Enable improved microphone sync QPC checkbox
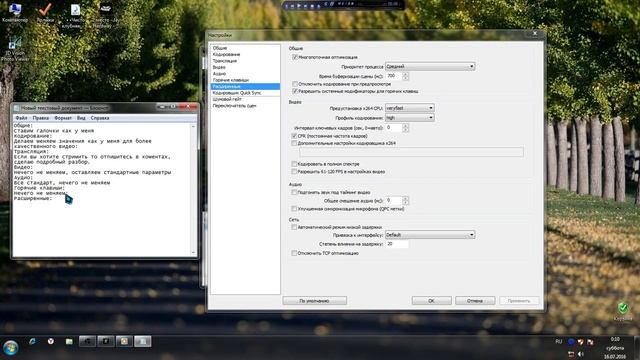The height and width of the screenshot is (360, 640). pos(294,209)
